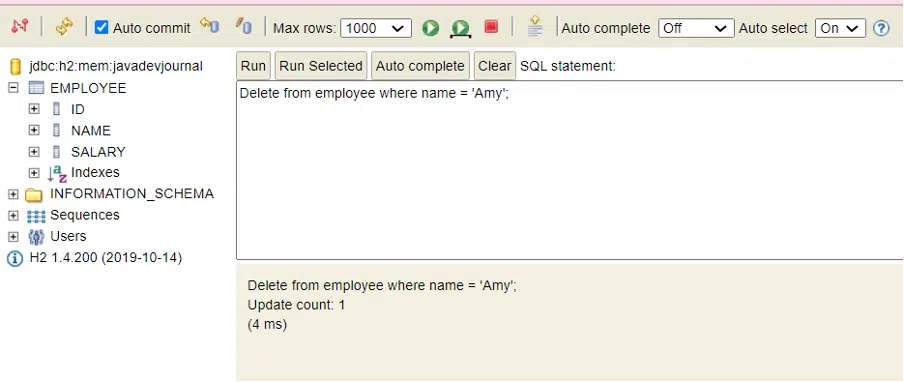Open the Auto select dropdown

coord(840,28)
